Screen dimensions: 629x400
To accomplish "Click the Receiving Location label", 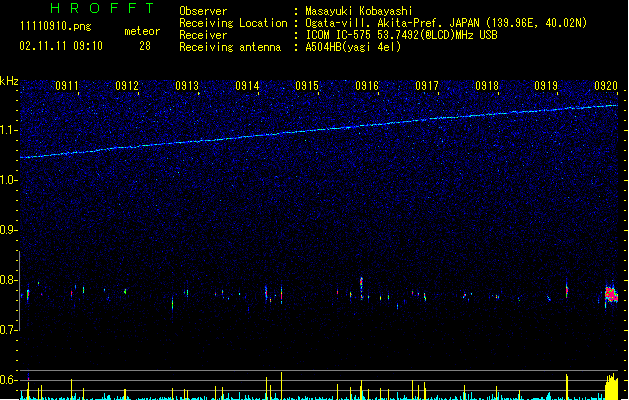I will point(233,23).
